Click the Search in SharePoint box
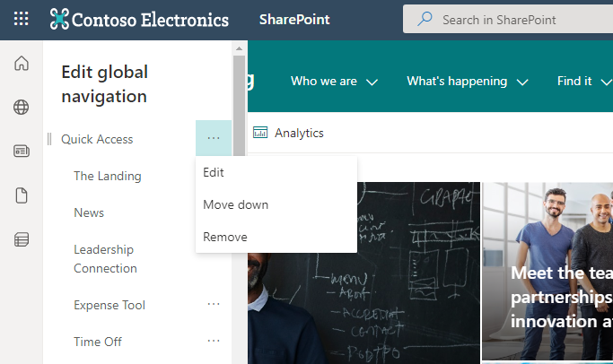613x364 pixels. [512, 20]
